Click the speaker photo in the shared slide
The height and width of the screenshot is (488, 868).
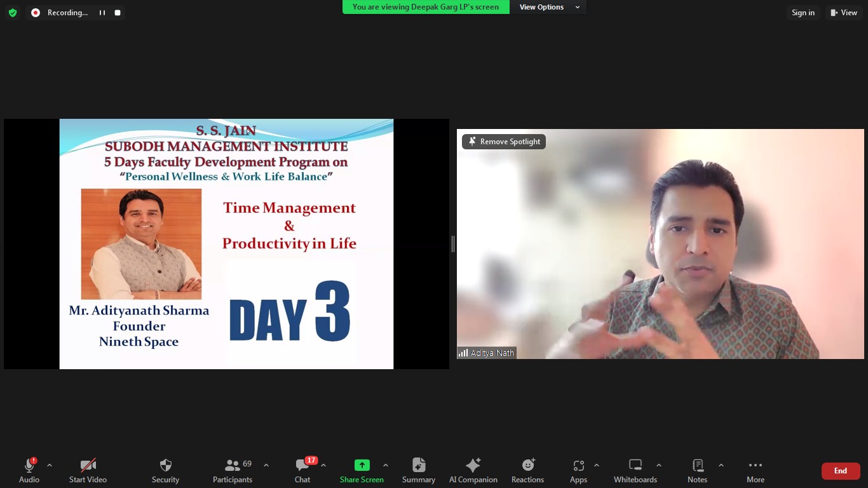(x=141, y=244)
